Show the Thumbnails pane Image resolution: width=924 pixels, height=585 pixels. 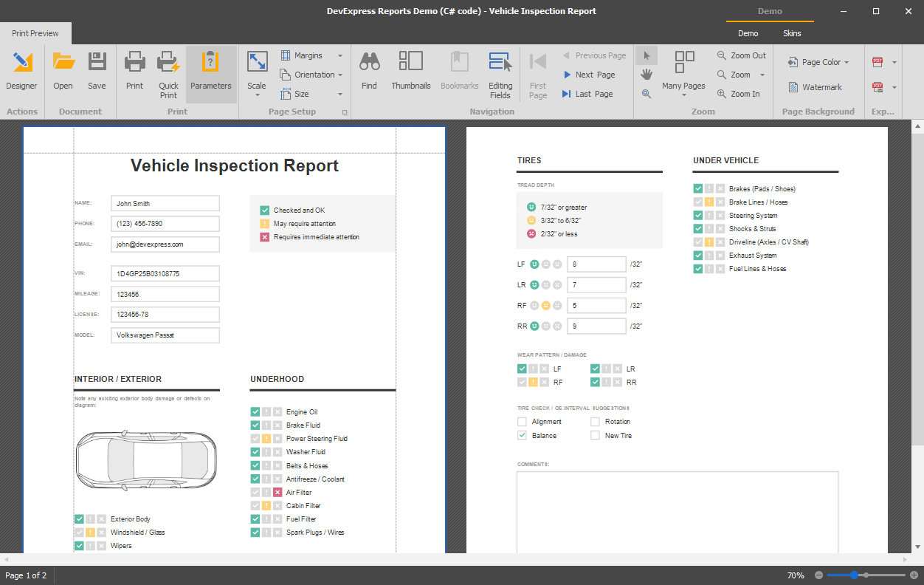coord(411,70)
